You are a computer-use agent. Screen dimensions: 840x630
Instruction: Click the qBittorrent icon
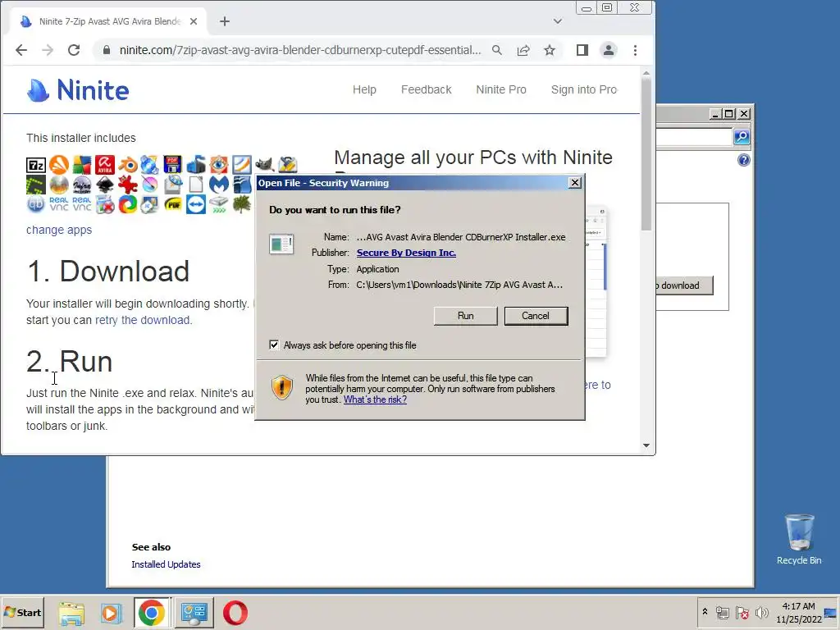36,204
